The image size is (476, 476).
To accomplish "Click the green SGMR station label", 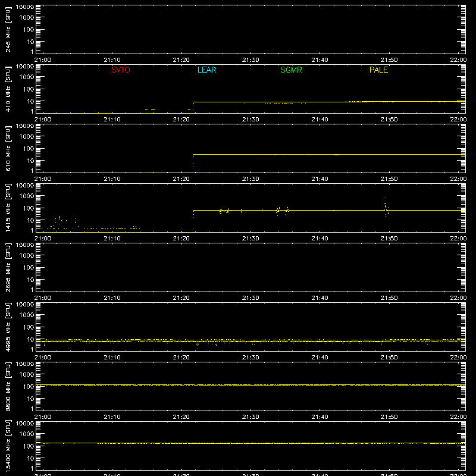I will 291,70.
